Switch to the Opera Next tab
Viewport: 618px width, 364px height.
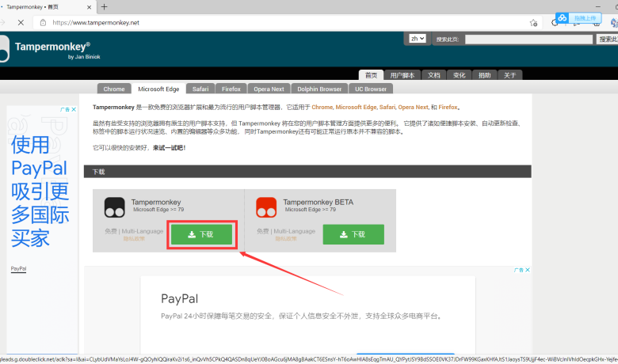coord(269,89)
